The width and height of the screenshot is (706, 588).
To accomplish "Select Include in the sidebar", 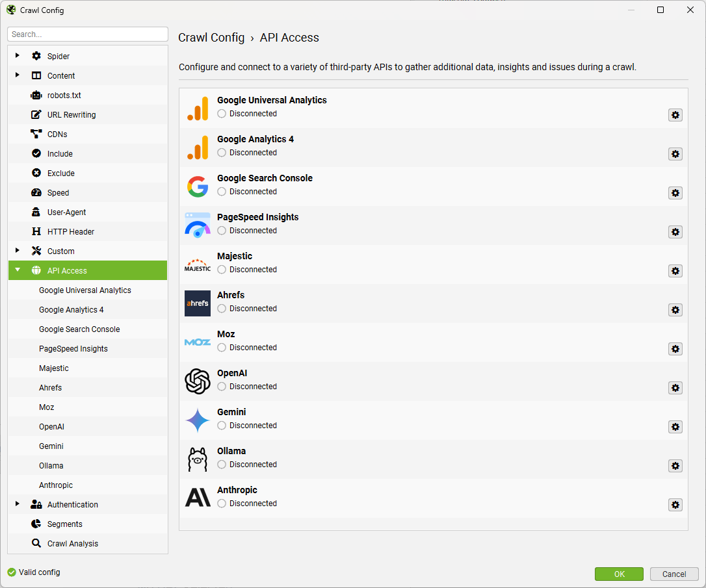I will pyautogui.click(x=88, y=154).
